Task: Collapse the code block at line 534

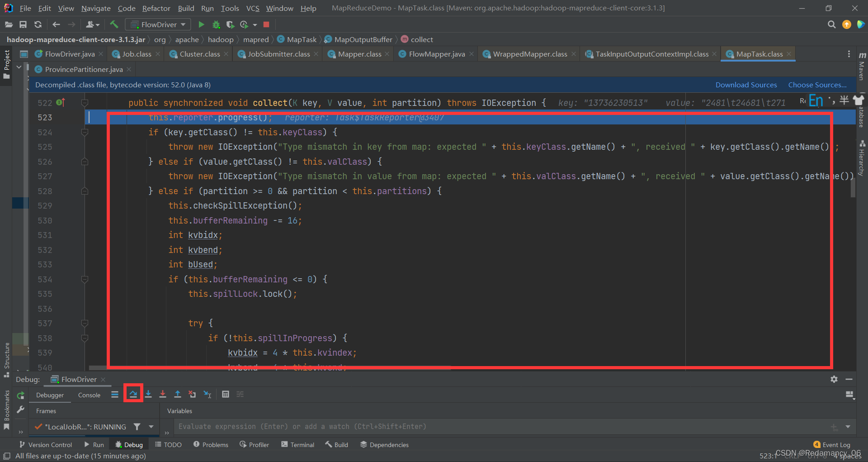Action: click(x=85, y=279)
